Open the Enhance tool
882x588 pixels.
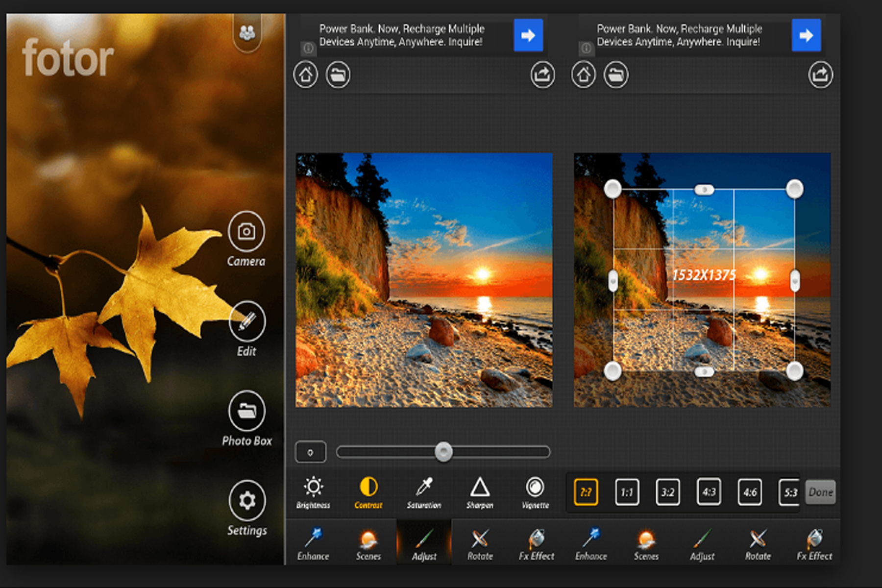click(314, 544)
